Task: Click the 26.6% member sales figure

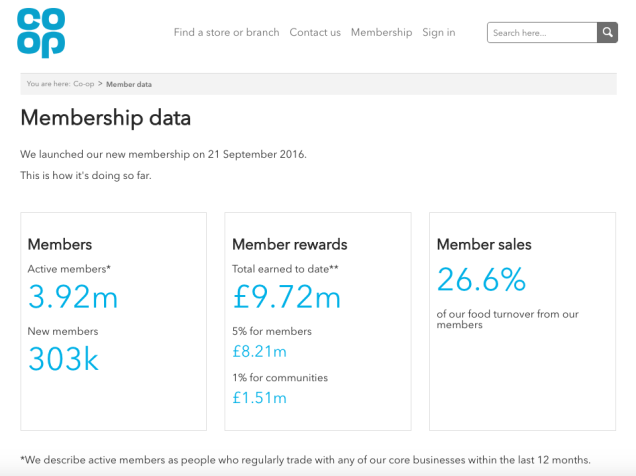Action: pyautogui.click(x=482, y=280)
